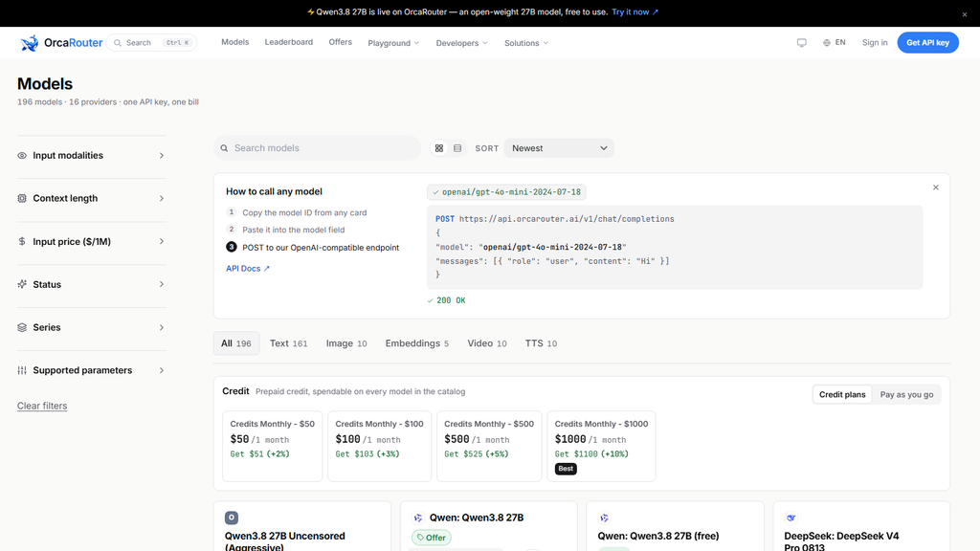Click the Context length chip icon
The height and width of the screenshot is (551, 980).
point(22,198)
